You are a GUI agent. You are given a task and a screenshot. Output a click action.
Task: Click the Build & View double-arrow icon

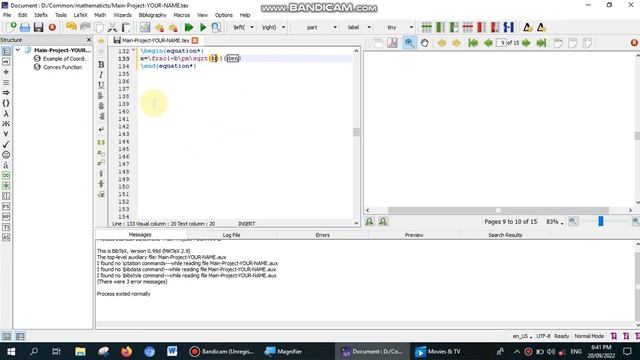pyautogui.click(x=189, y=27)
